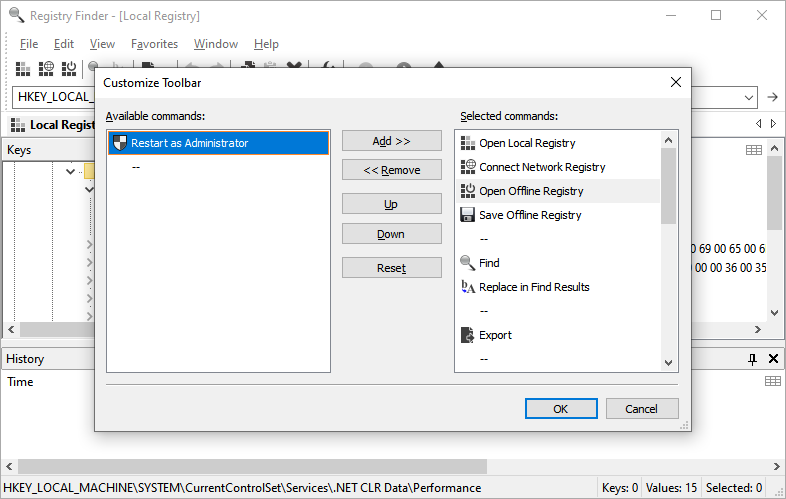The height and width of the screenshot is (499, 786).
Task: Click the registry path in status bar
Action: 242,487
